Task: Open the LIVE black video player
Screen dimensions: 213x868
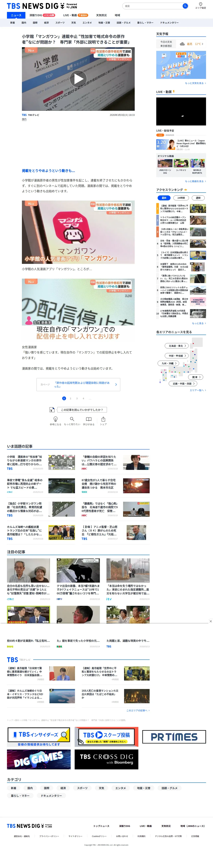Action: click(x=181, y=111)
